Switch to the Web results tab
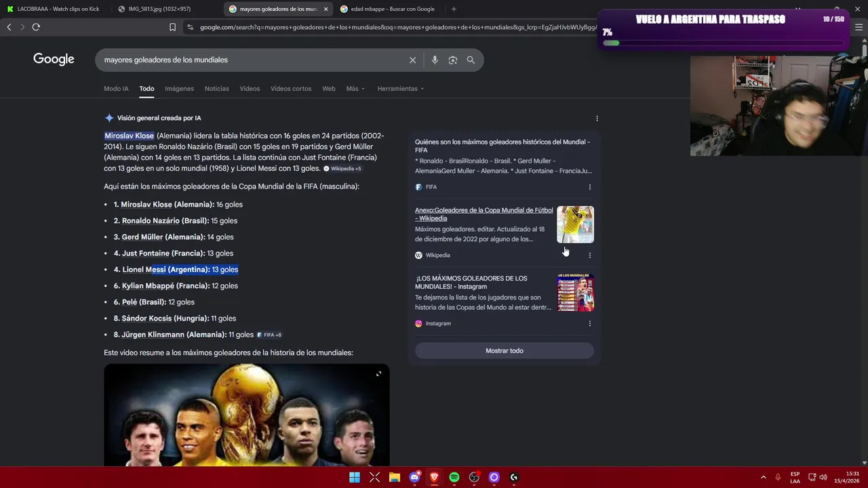This screenshot has height=488, width=868. (x=329, y=89)
